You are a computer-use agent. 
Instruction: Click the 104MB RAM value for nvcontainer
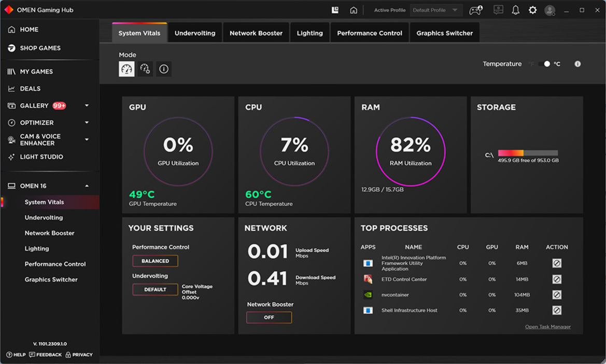[522, 295]
